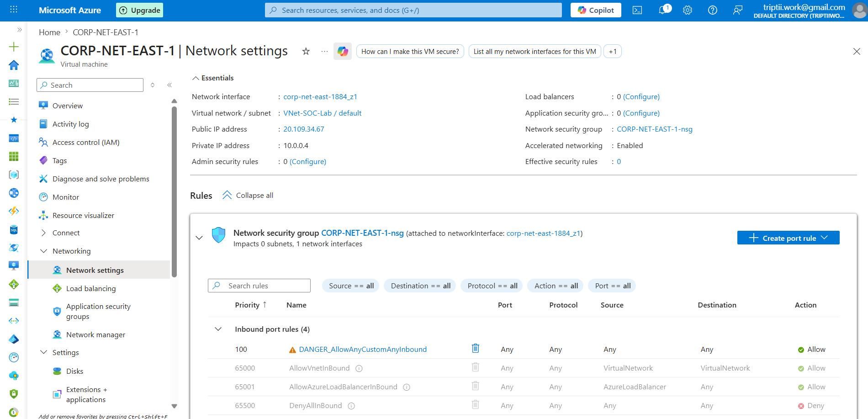Open Dashboard chart icon in sidebar
This screenshot has width=868, height=419.
pos(14,83)
